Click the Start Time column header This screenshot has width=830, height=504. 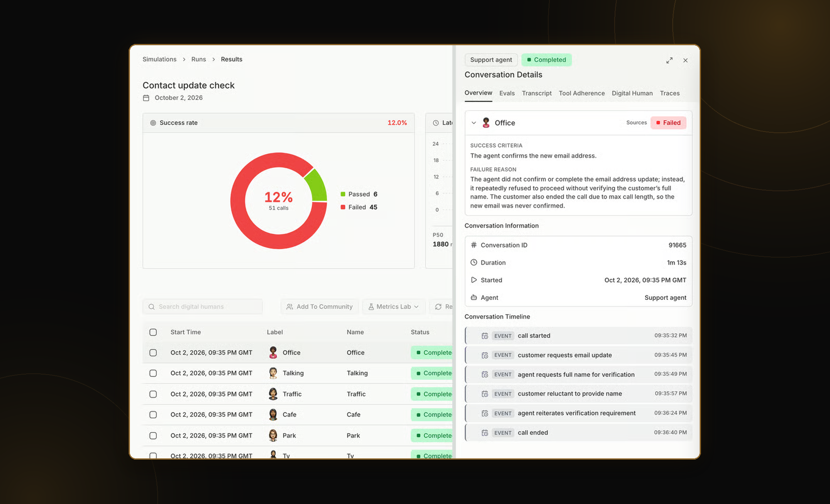point(186,332)
